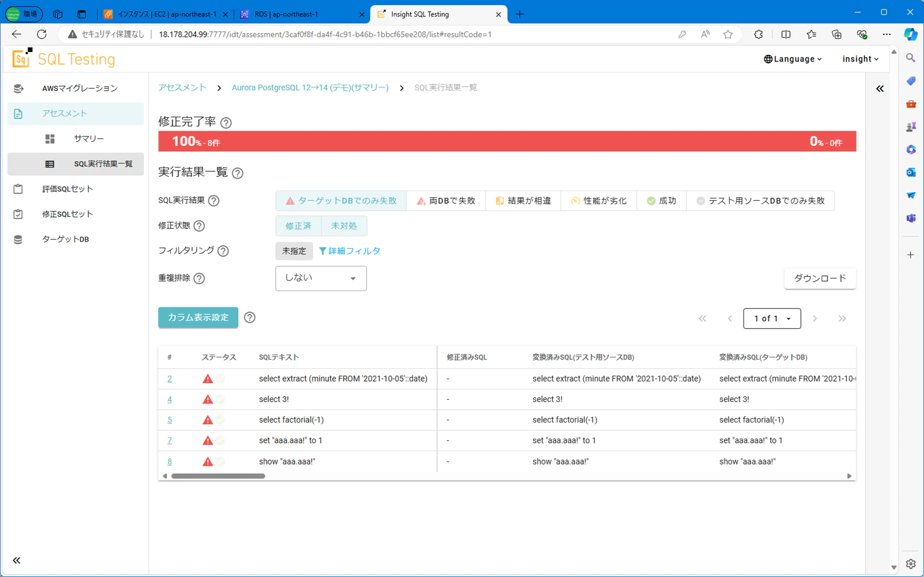Toggle ターゲットDBでのみ失敗 filter
924x577 pixels.
click(x=341, y=201)
